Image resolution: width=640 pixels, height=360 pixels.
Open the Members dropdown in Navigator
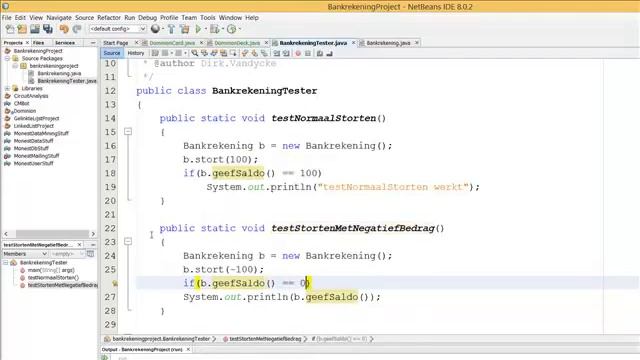25,254
